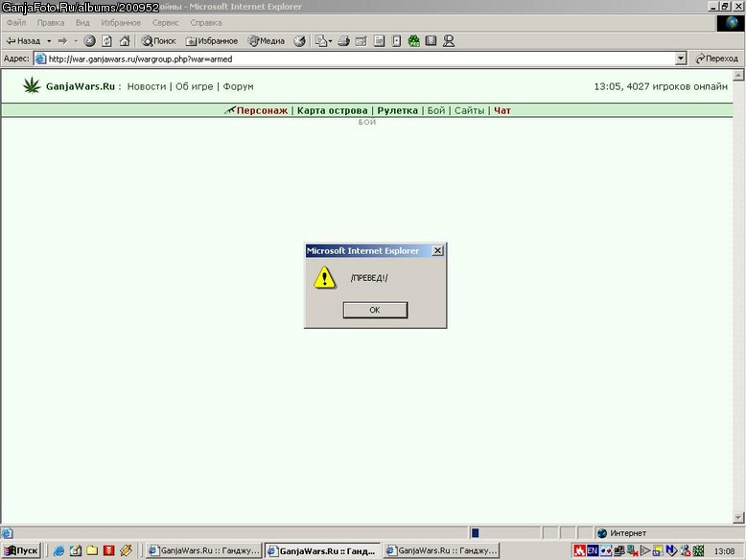Image resolution: width=746 pixels, height=560 pixels.
Task: Click the Messenger person icon
Action: pos(448,41)
